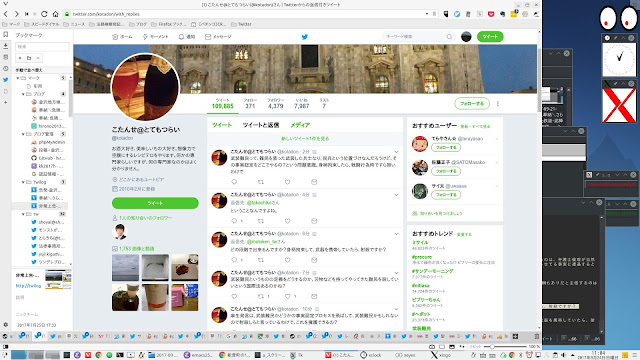Click the bookmark panel new folder icon
The width and height of the screenshot is (640, 360).
[29, 58]
